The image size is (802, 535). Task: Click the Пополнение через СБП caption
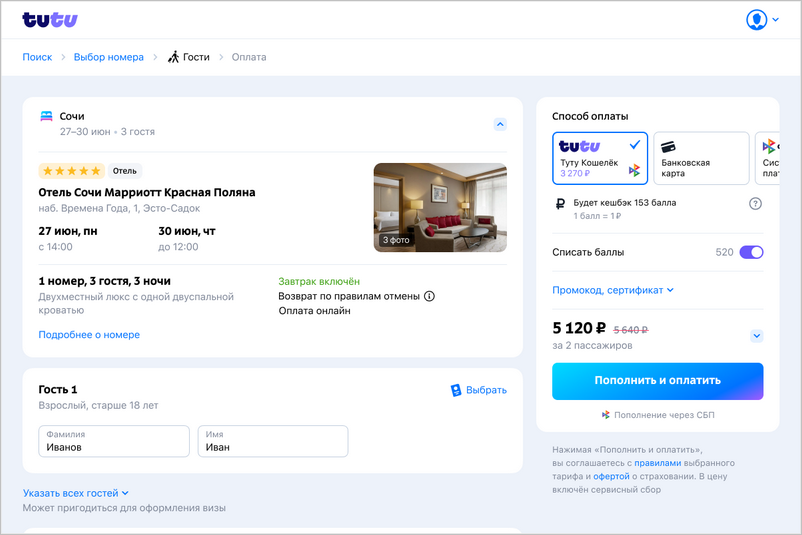click(664, 415)
